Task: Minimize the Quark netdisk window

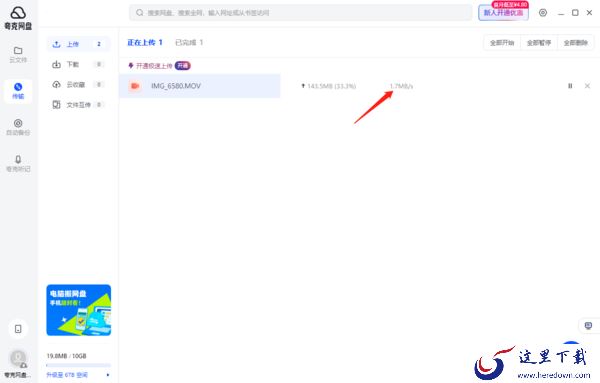Action: coord(561,13)
